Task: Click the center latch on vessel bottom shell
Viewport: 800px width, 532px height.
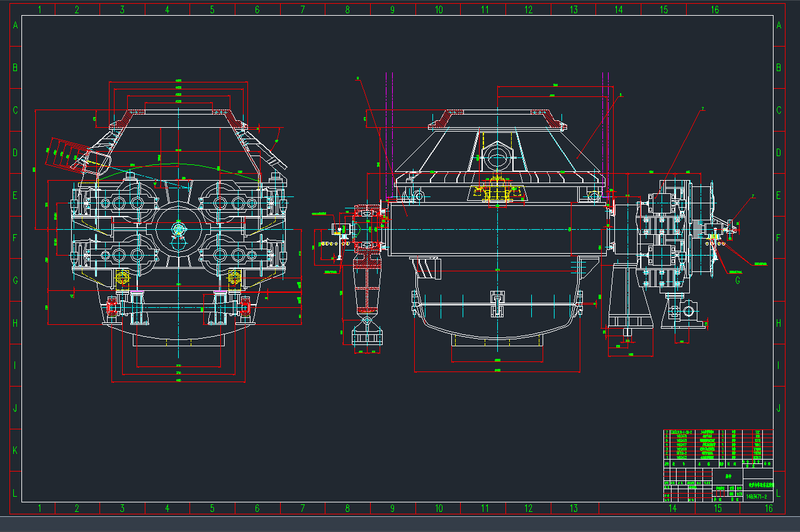Action: click(497, 301)
